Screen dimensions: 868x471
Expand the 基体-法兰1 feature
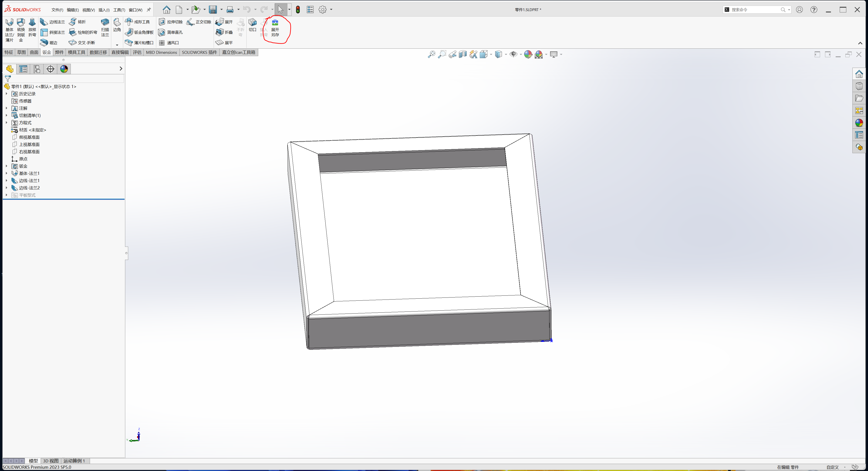point(6,173)
